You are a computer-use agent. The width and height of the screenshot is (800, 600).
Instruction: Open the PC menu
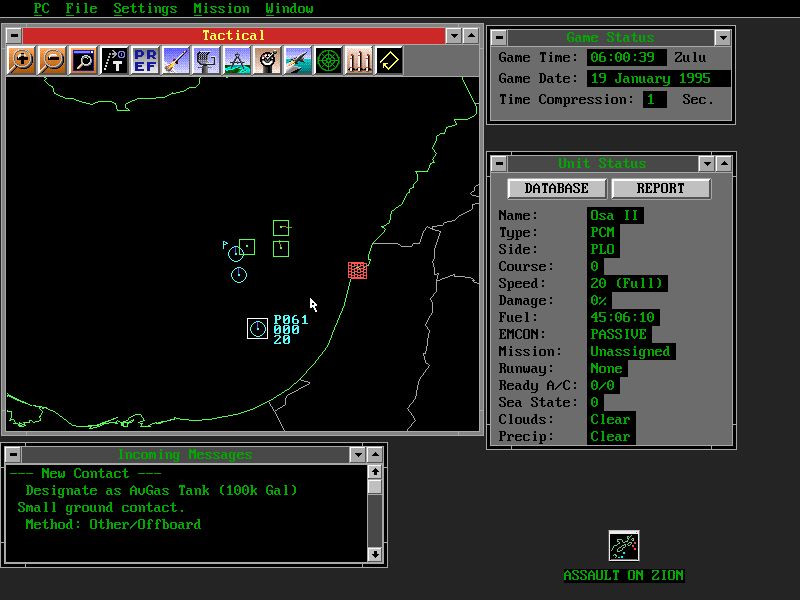pyautogui.click(x=41, y=9)
